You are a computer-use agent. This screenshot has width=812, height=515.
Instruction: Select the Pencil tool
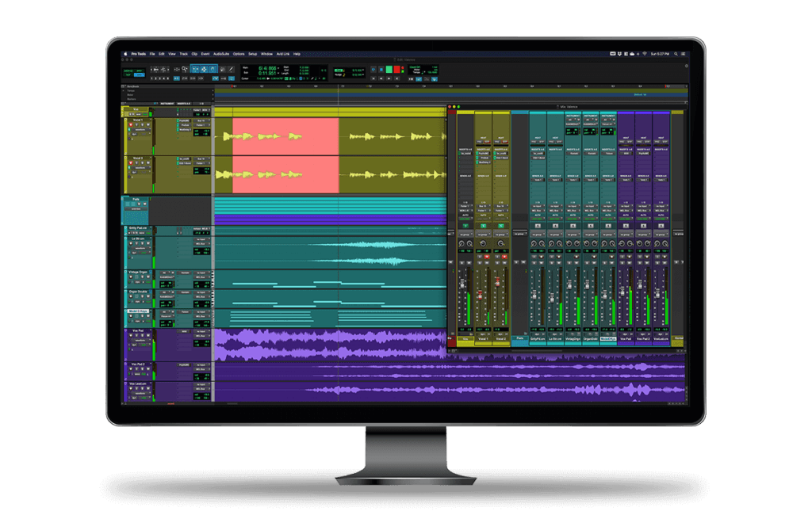pos(231,69)
